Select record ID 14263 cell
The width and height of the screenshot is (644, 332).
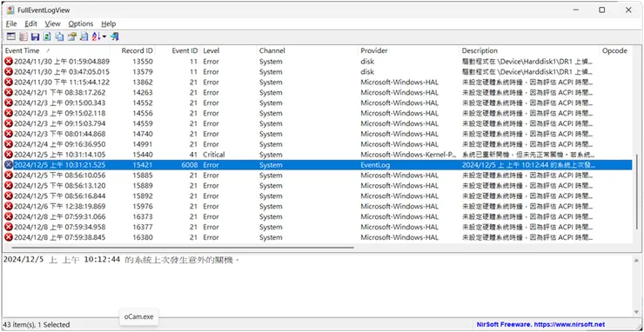point(143,92)
